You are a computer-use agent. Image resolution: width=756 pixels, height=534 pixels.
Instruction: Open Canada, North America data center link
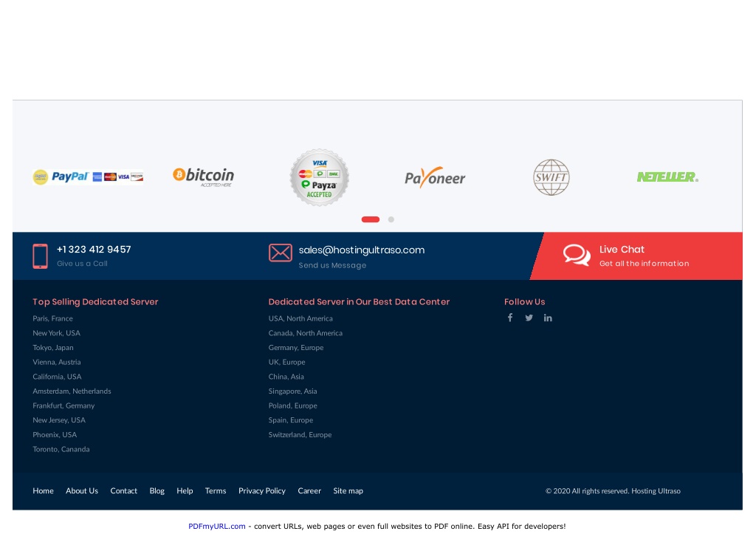[x=305, y=333]
